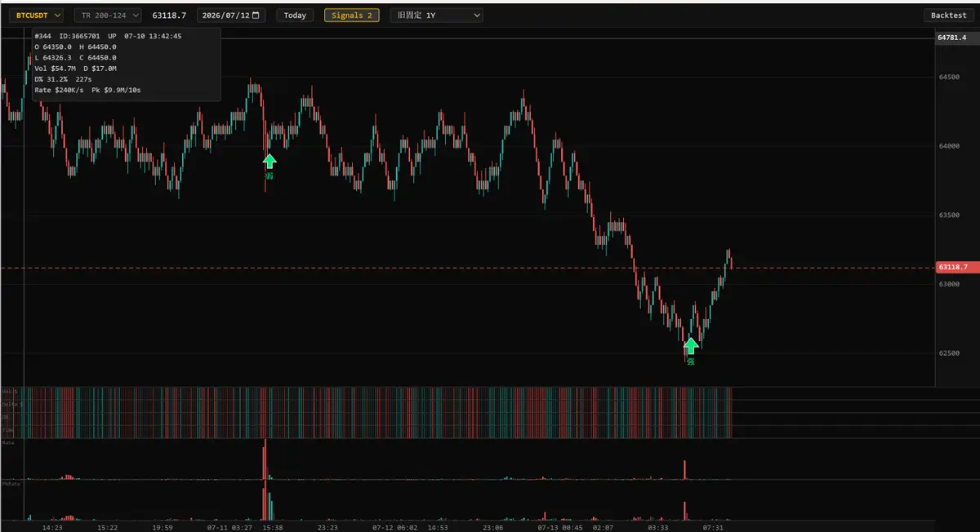Open the calendar icon in date field
The height and width of the screenshot is (532, 980).
(256, 16)
